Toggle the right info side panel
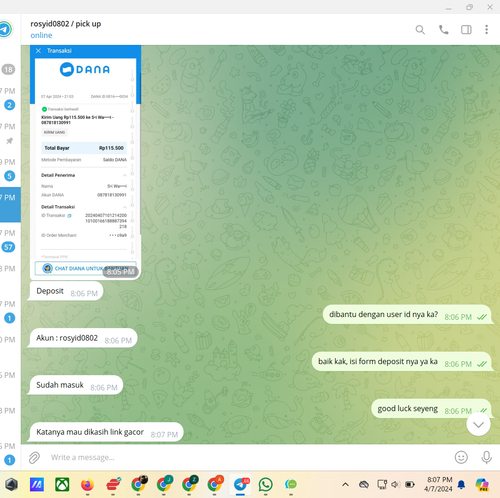The image size is (500, 498). pyautogui.click(x=466, y=30)
